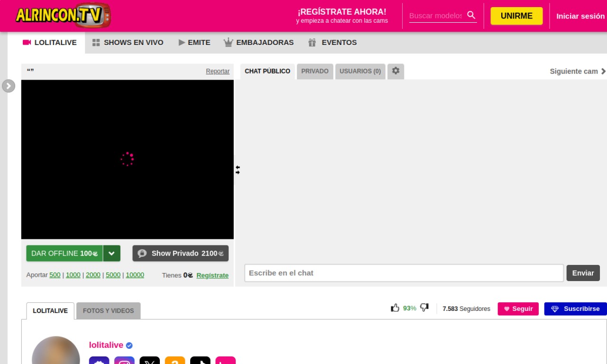Open the LOLITALIVE nav tab

50,43
